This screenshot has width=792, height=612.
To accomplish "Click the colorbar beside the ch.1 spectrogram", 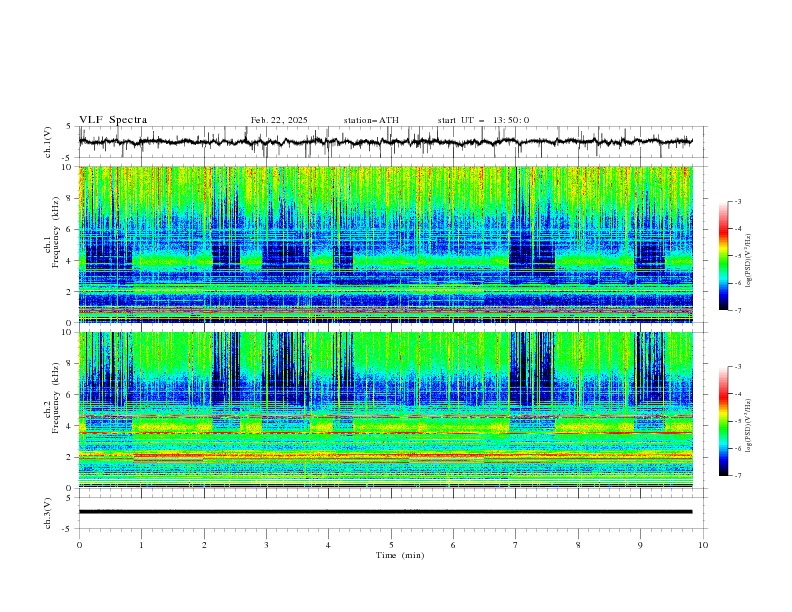I will point(724,255).
